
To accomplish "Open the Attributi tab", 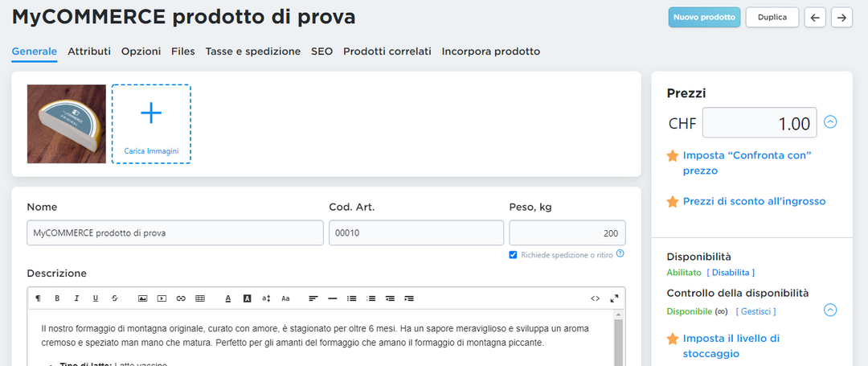I will coord(89,51).
